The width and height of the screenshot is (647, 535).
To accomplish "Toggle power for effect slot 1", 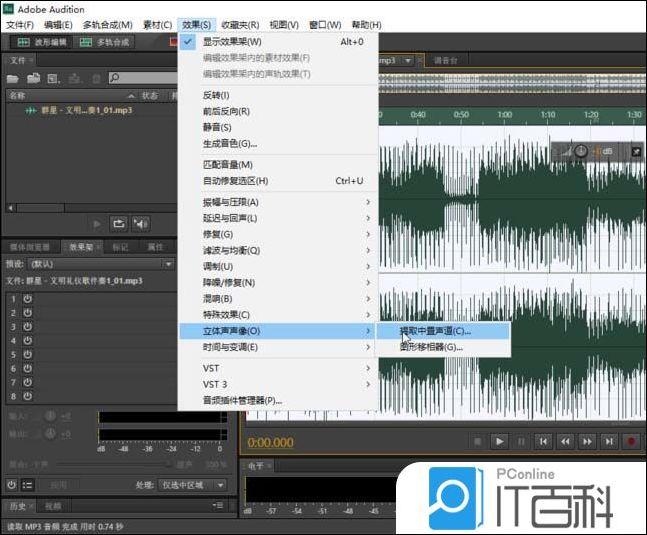I will pos(27,299).
